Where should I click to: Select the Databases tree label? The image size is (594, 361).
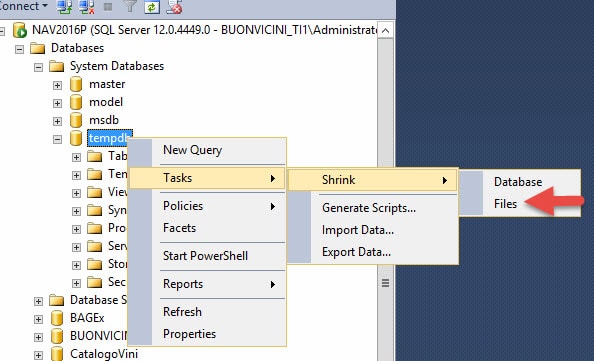click(77, 48)
